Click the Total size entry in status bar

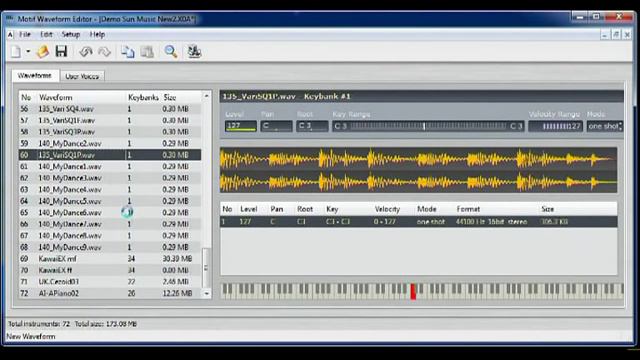(106, 324)
